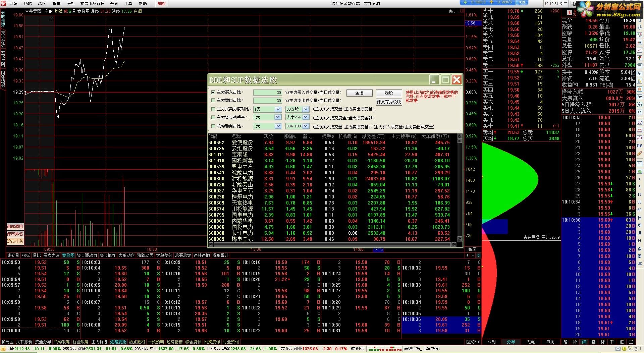Click the red L icon beside stock header
Viewport: 644px width, 353px height.
pyautogui.click(x=570, y=12)
